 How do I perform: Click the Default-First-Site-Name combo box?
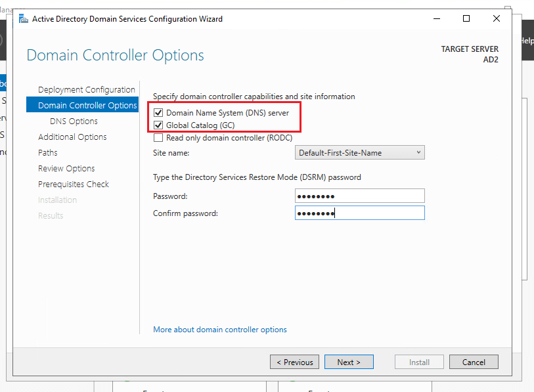pos(360,152)
